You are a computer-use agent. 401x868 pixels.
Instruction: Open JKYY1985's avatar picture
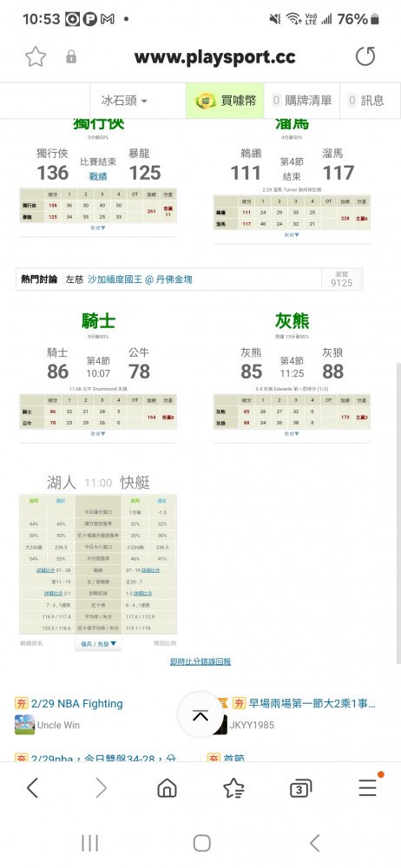click(x=220, y=725)
